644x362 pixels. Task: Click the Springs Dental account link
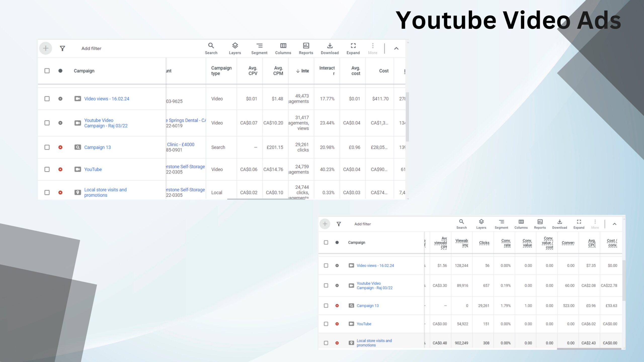pos(186,120)
